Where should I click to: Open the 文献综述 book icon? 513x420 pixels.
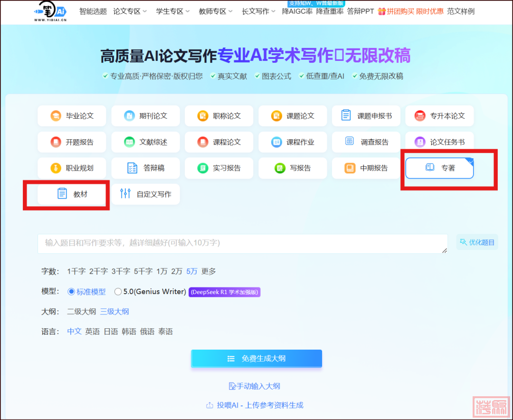pyautogui.click(x=129, y=142)
